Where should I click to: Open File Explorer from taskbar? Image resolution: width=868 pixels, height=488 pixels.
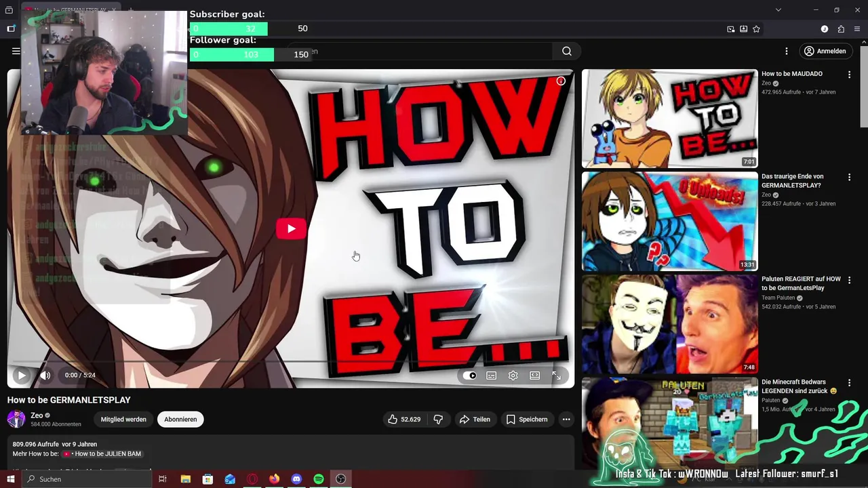pos(185,479)
